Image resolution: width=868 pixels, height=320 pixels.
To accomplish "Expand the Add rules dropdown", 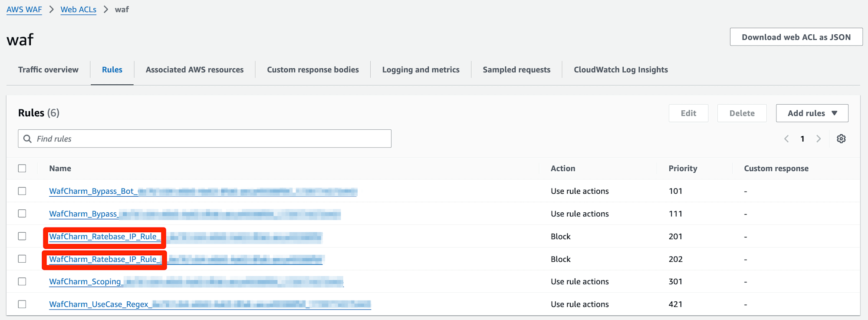I will click(812, 113).
